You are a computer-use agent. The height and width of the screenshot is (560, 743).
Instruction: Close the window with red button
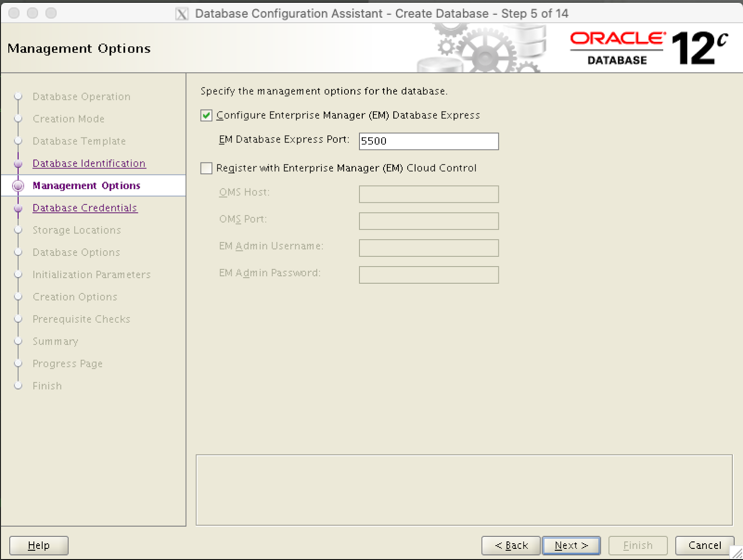pos(14,13)
